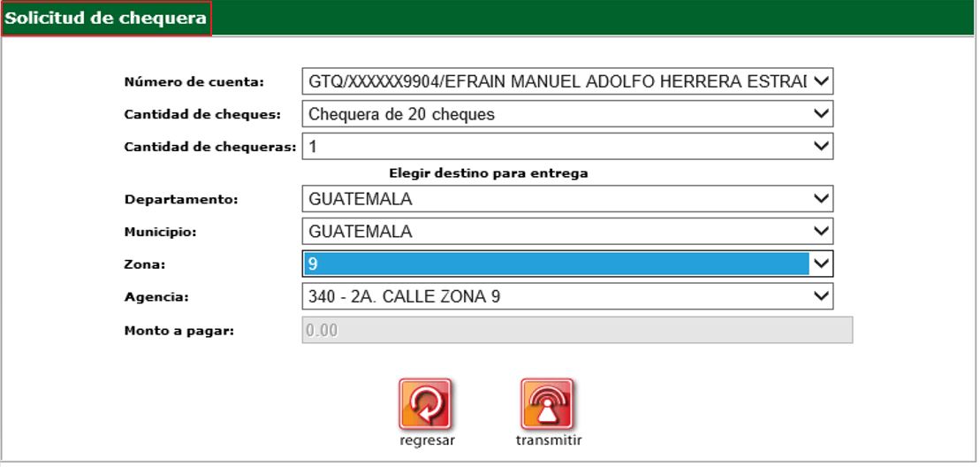Open the Municipio dropdown

pos(566,231)
